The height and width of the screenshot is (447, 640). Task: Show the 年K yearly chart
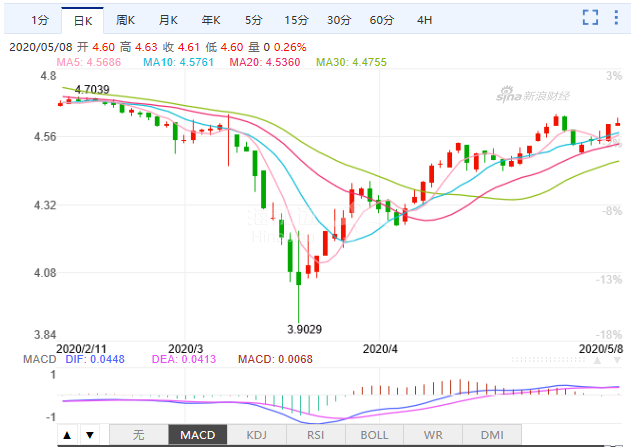point(211,20)
